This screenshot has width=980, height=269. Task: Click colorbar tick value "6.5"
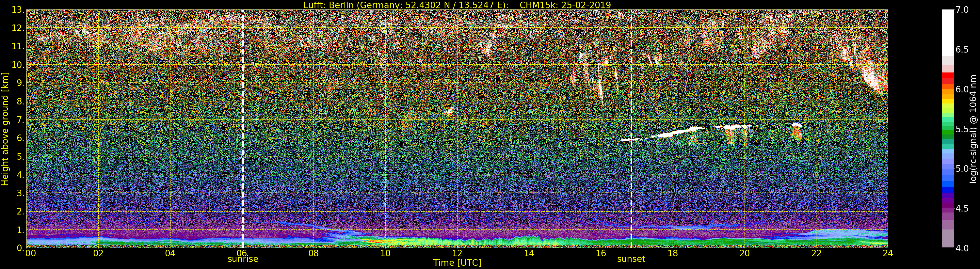coord(962,50)
